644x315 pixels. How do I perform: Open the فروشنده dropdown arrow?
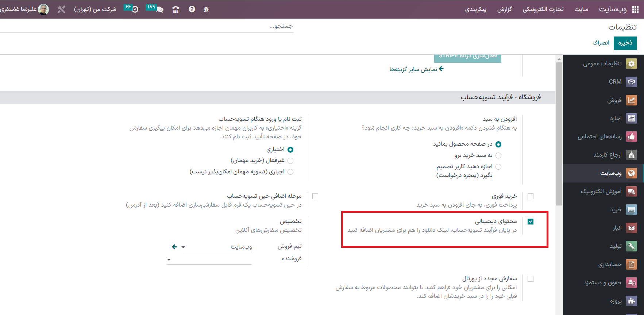click(x=169, y=260)
